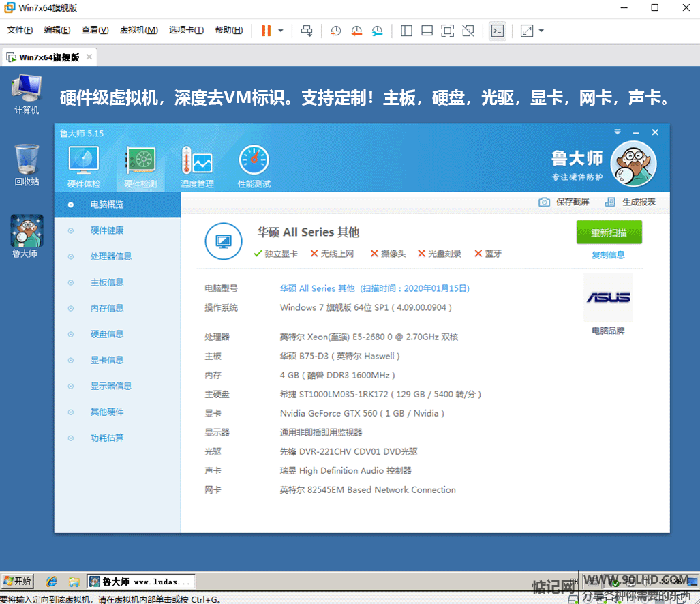This screenshot has width=700, height=604.
Task: Enter full screen mode icon
Action: pos(447,31)
